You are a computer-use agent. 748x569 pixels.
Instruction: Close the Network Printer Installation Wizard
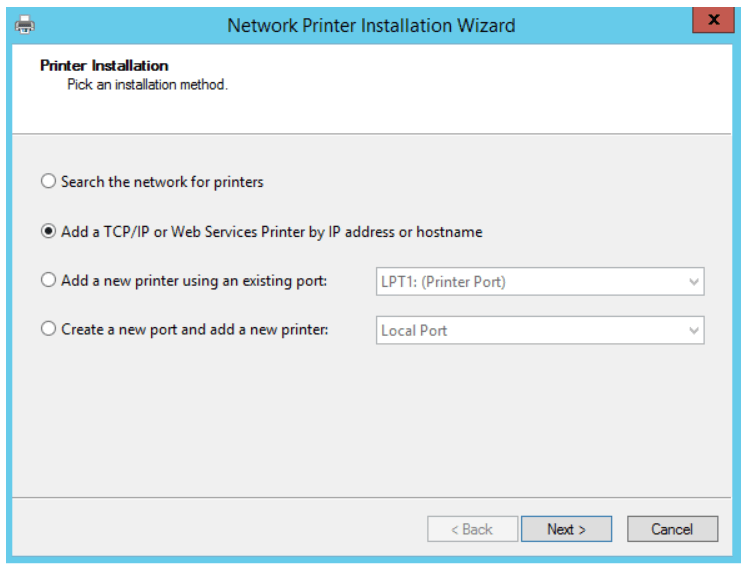click(713, 21)
